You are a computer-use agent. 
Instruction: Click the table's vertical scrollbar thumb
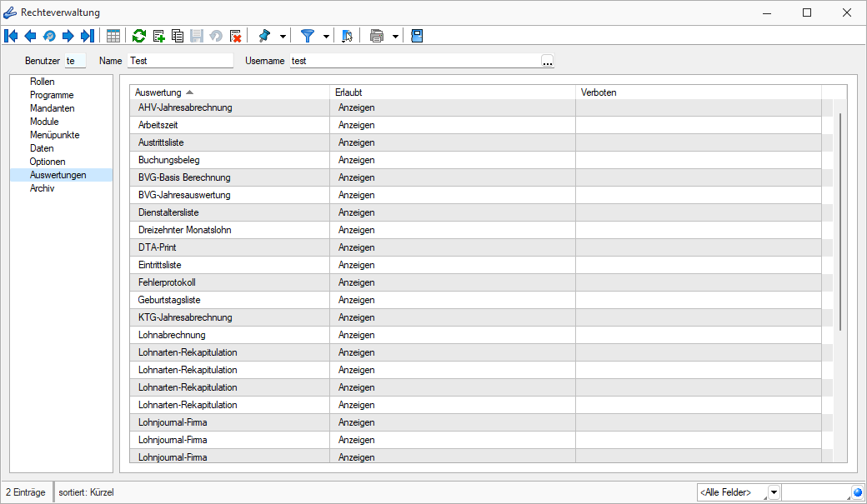[840, 222]
